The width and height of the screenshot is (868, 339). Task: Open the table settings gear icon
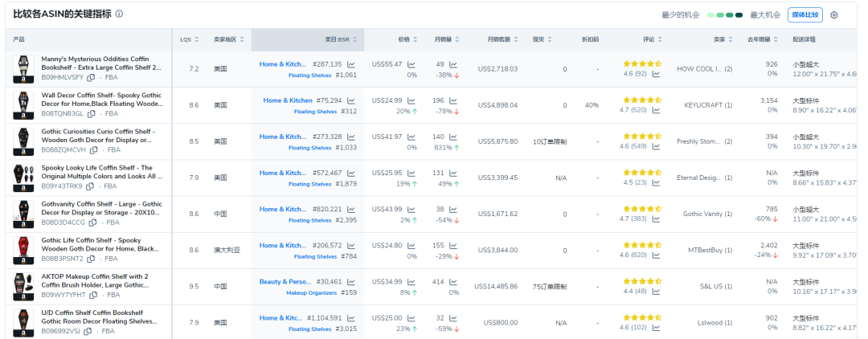pos(833,15)
